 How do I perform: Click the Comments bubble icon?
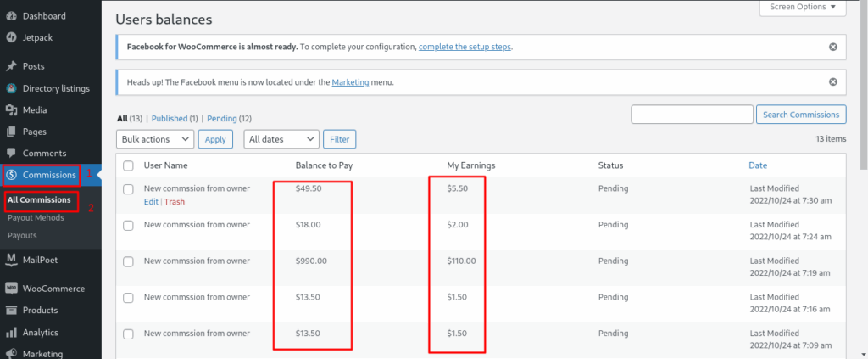(11, 154)
